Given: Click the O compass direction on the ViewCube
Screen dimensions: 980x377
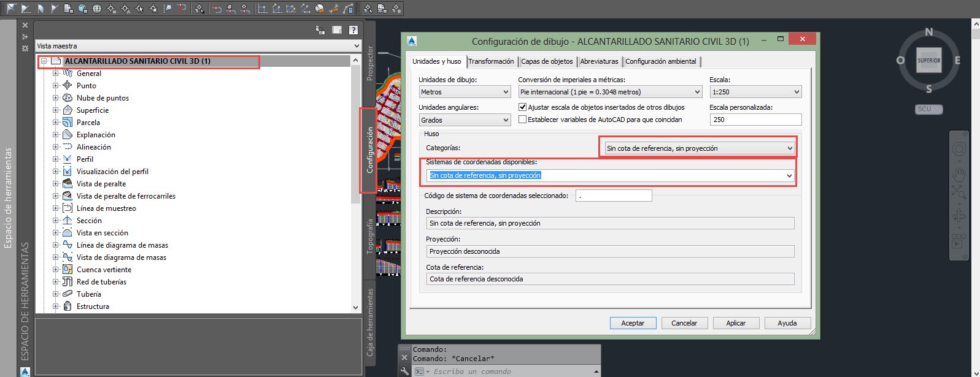Looking at the screenshot, I should (x=900, y=60).
